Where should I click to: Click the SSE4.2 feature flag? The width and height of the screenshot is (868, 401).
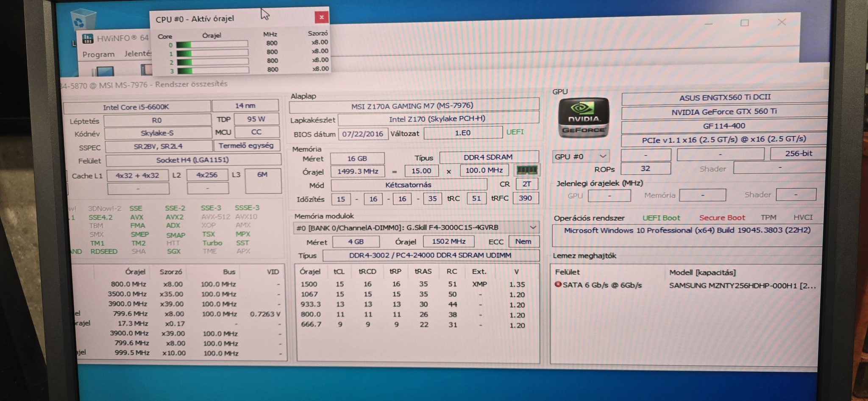click(100, 217)
